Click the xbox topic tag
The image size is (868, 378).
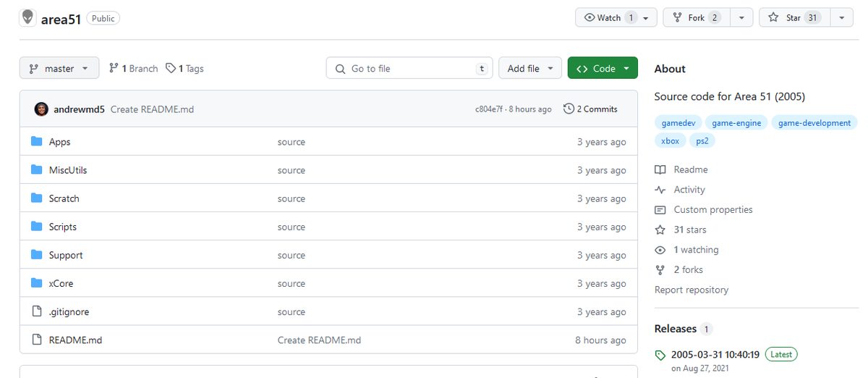(x=670, y=140)
